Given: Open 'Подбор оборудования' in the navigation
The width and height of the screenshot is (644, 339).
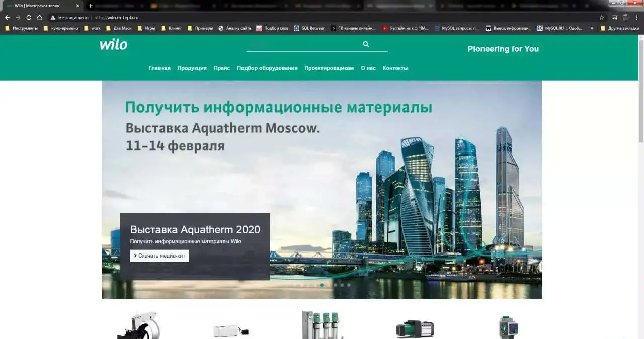Looking at the screenshot, I should click(267, 68).
